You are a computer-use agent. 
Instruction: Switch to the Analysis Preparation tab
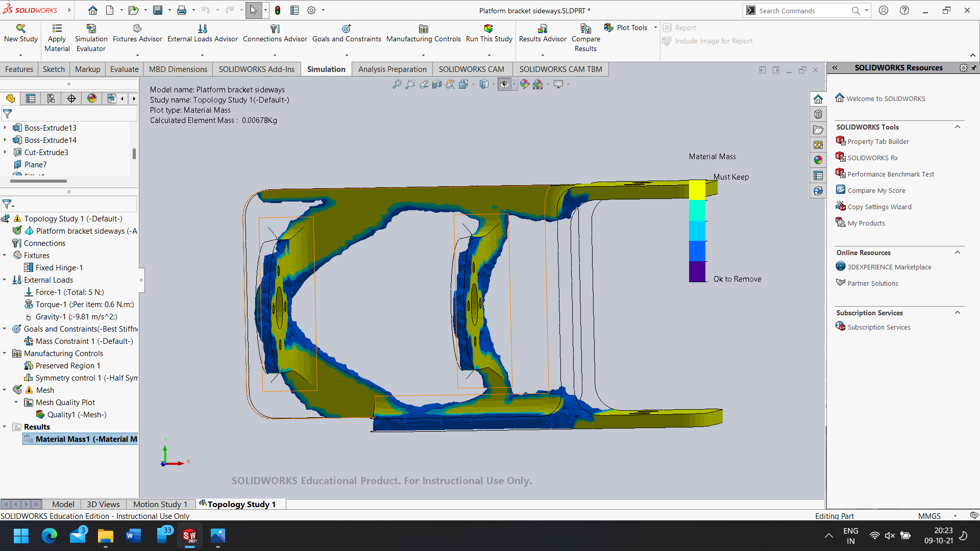(x=392, y=69)
